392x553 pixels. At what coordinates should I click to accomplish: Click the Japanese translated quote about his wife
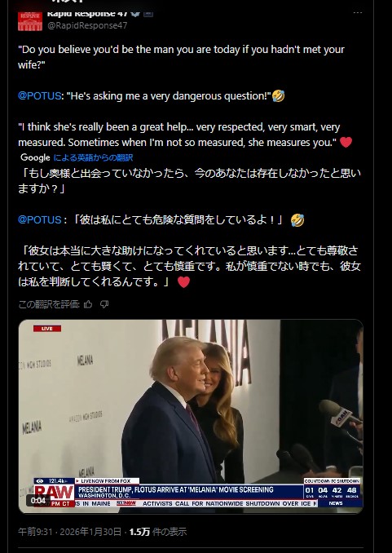189,266
